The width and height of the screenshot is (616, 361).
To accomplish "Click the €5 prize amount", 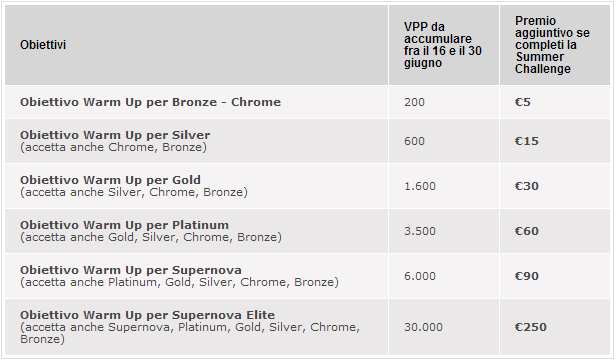I will pos(522,102).
